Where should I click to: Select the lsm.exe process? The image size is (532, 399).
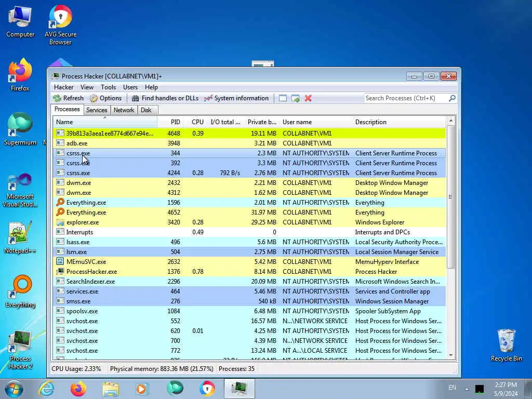[249, 252]
